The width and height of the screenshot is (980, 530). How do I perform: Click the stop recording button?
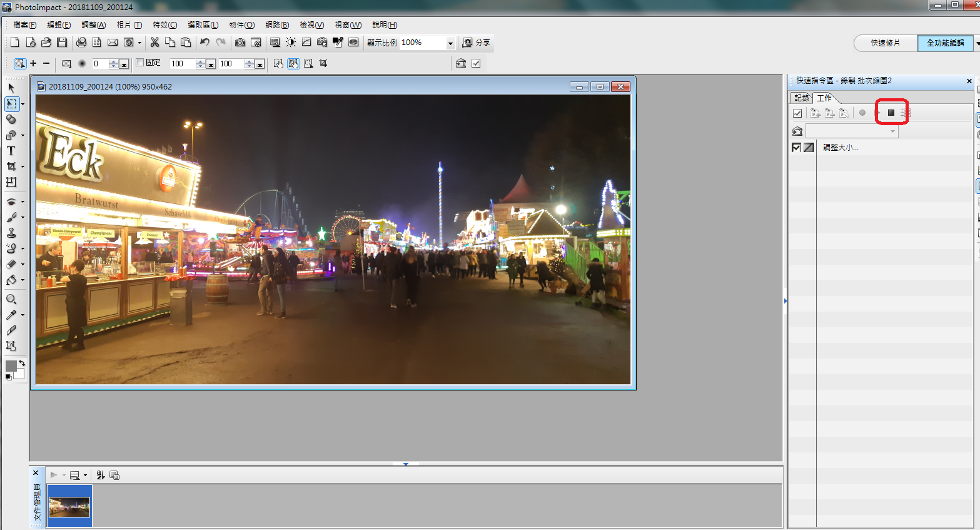tap(891, 113)
